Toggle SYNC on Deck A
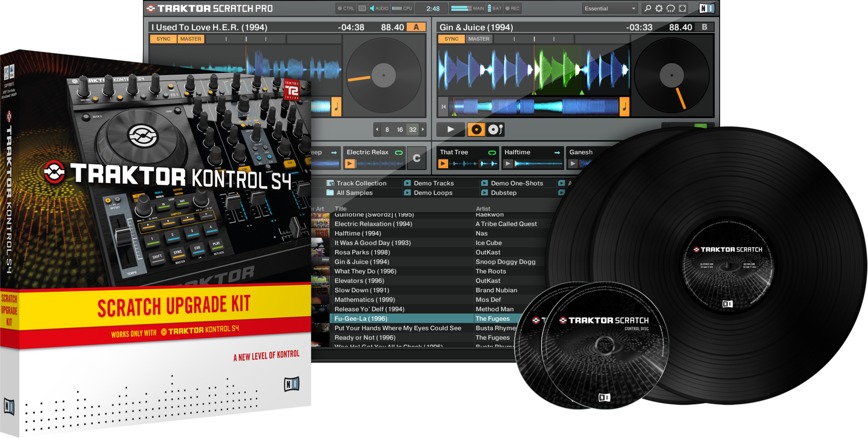This screenshot has width=868, height=438. point(163,39)
